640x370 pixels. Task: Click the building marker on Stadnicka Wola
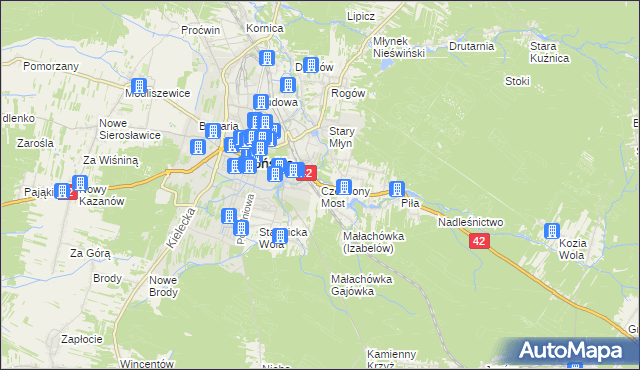pos(280,236)
